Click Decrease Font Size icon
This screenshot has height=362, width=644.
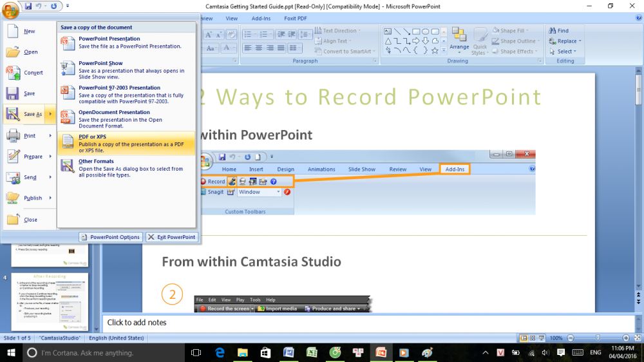[220, 35]
